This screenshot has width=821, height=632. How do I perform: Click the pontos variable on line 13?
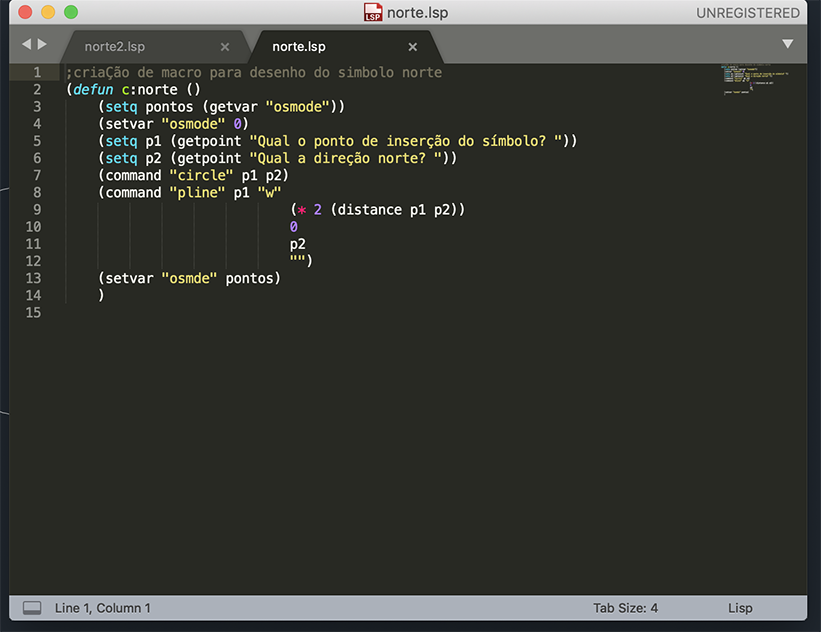click(x=249, y=279)
